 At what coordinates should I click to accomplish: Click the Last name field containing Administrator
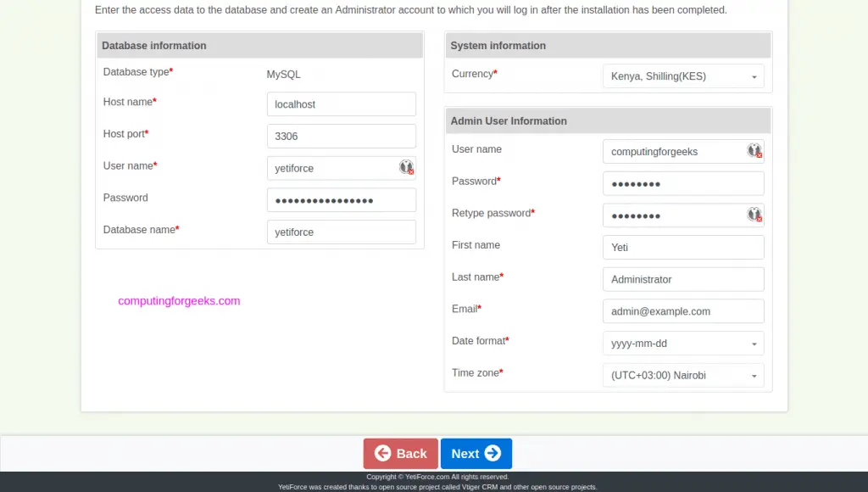click(683, 279)
